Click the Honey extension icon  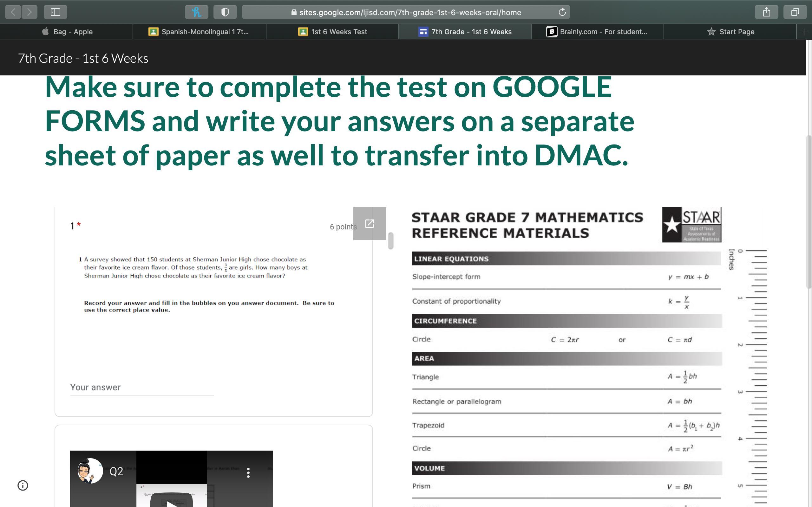[x=196, y=12]
